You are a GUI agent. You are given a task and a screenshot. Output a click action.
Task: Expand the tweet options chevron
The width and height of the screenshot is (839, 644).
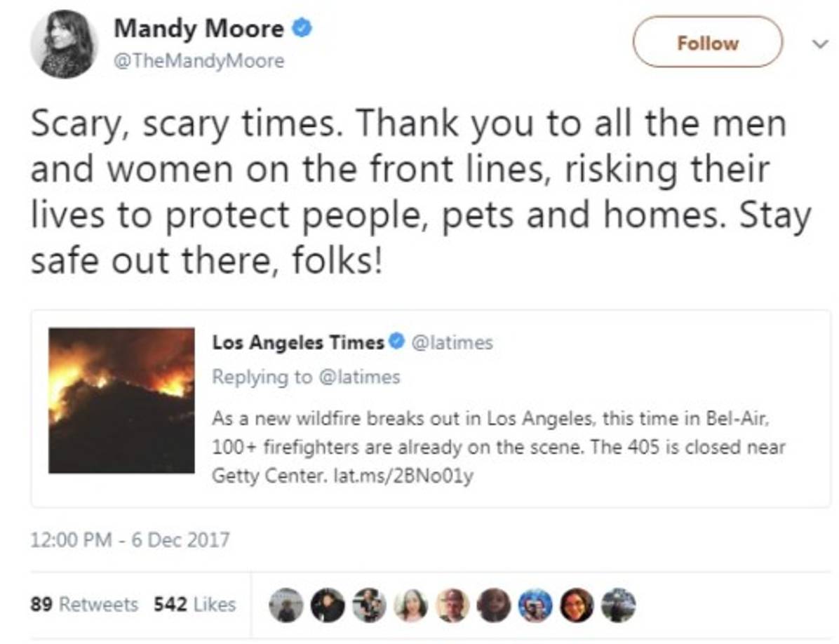pos(821,43)
